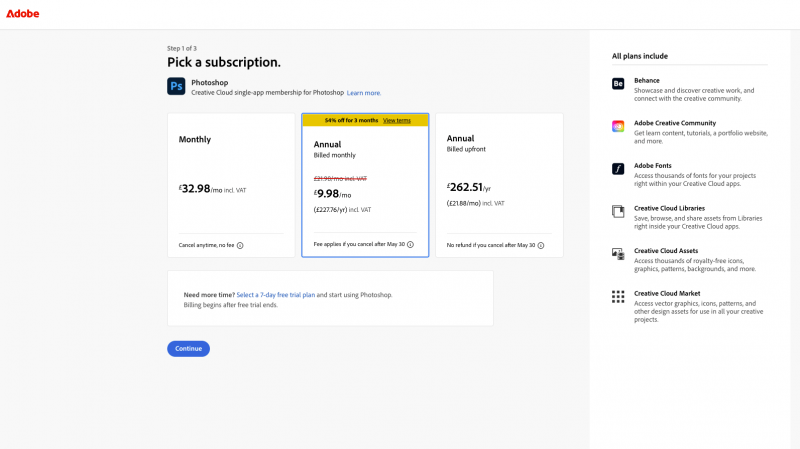Select the Monthly subscription plan card
Viewport: 800px width, 449px height.
tap(231, 185)
